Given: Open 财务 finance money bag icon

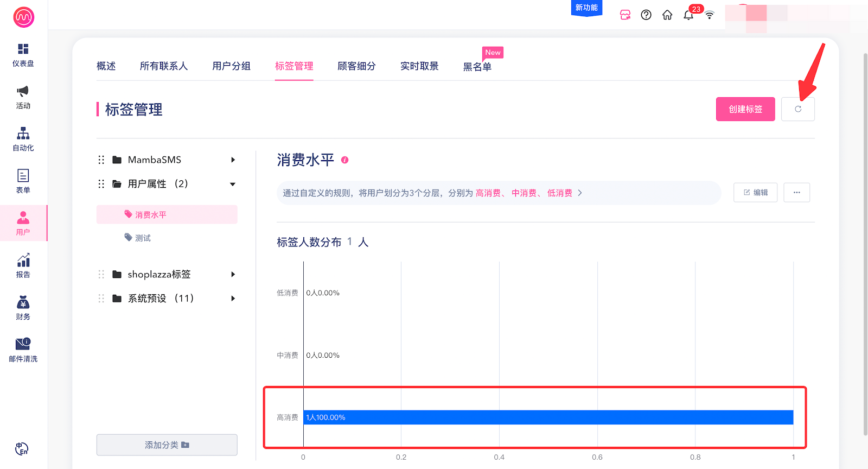Looking at the screenshot, I should pyautogui.click(x=23, y=303).
